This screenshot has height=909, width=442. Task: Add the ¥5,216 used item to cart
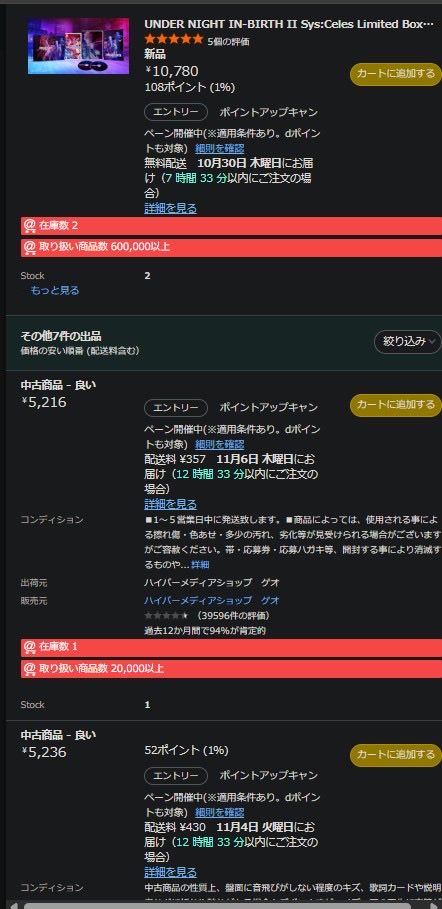point(396,405)
